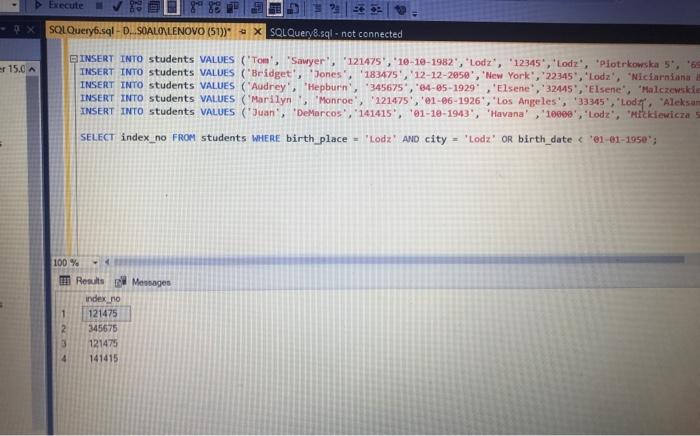Select result cell 345675
The width and height of the screenshot is (700, 436).
click(x=103, y=328)
